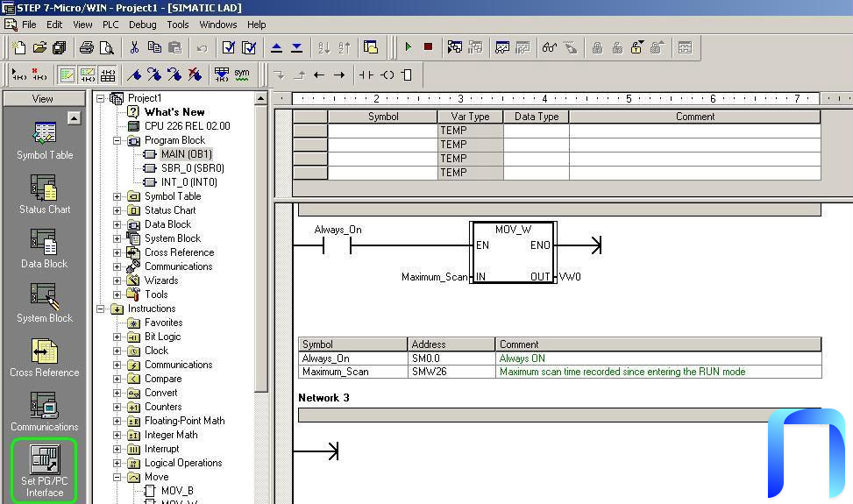Expand the Counters instruction folder

[x=117, y=408]
